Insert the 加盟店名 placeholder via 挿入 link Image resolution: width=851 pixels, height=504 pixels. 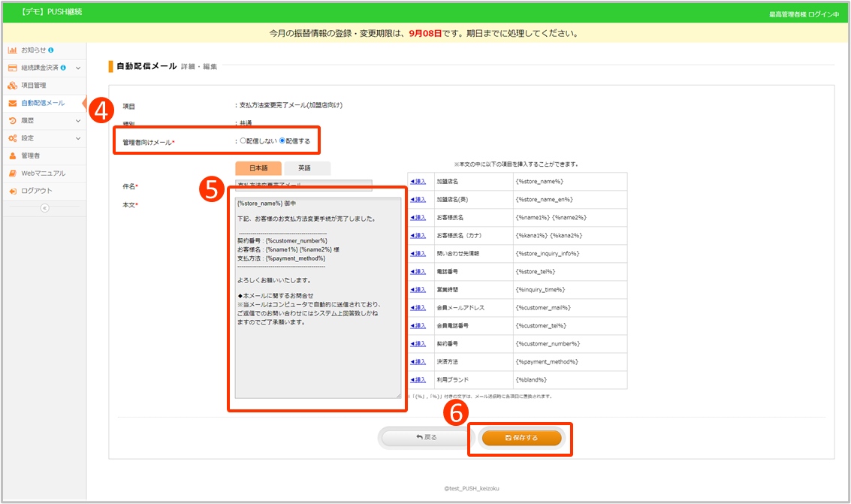[x=418, y=182]
